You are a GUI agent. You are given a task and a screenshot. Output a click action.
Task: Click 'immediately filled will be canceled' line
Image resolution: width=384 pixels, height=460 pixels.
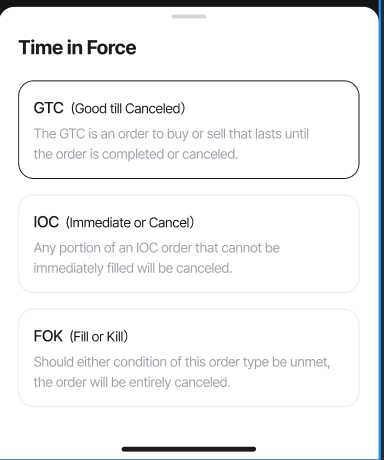point(133,268)
